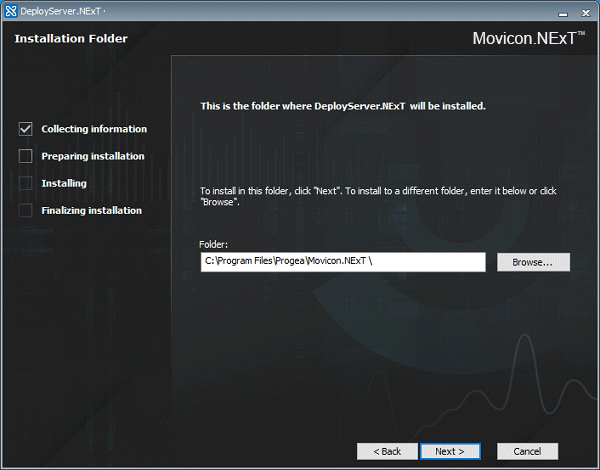Open the Browse... folder dialog
This screenshot has height=470, width=600.
(533, 262)
